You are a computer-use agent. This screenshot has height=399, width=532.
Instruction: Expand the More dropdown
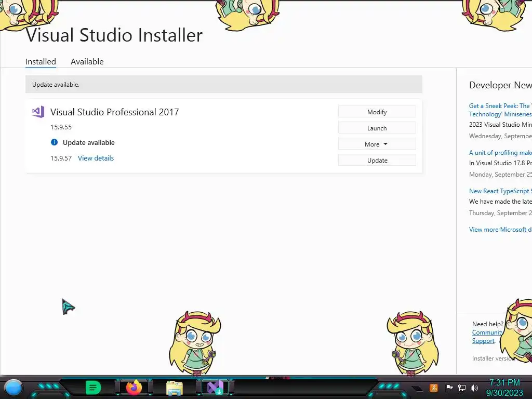(377, 144)
